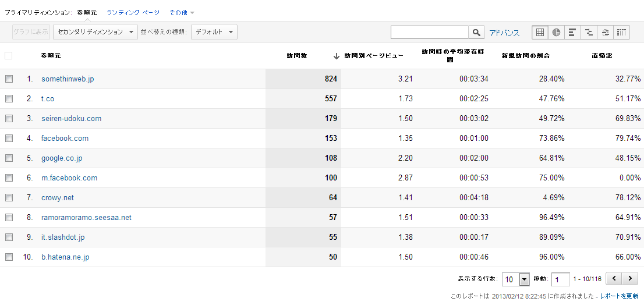The width and height of the screenshot is (644, 305).
Task: Check the somethinweb.jp row checkbox
Action: pyautogui.click(x=9, y=79)
